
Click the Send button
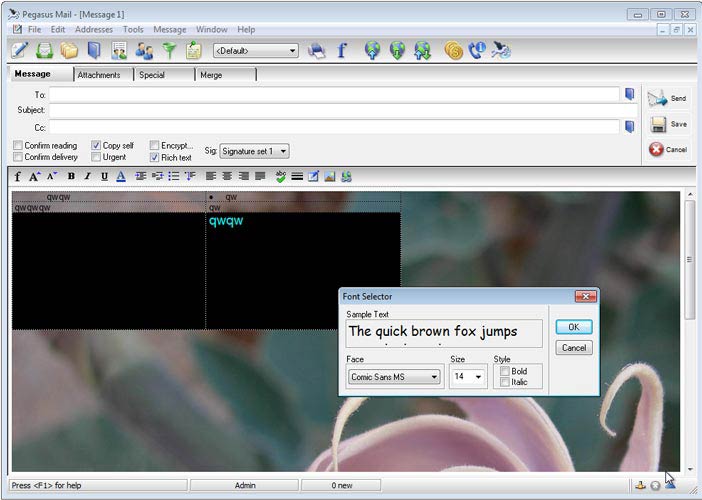click(667, 98)
